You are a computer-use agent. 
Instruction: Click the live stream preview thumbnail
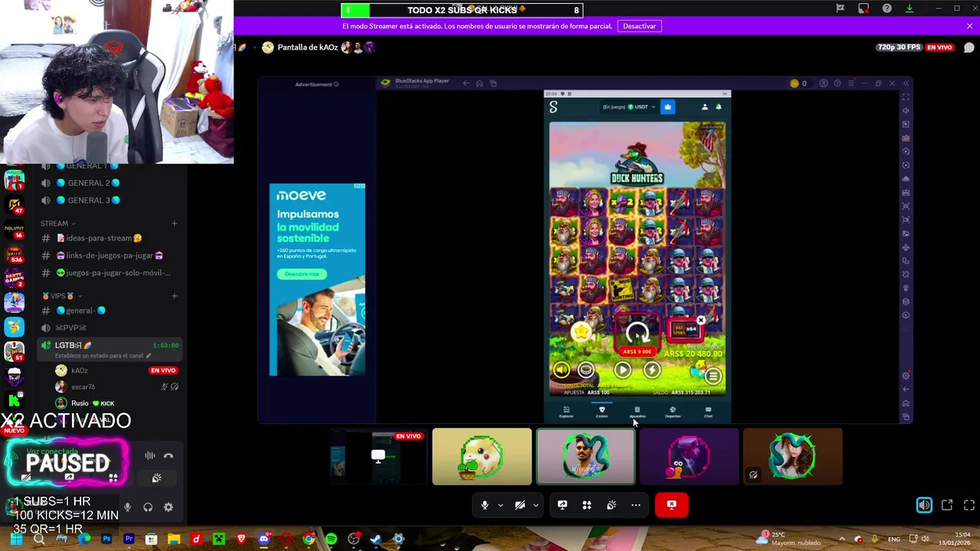pos(378,457)
